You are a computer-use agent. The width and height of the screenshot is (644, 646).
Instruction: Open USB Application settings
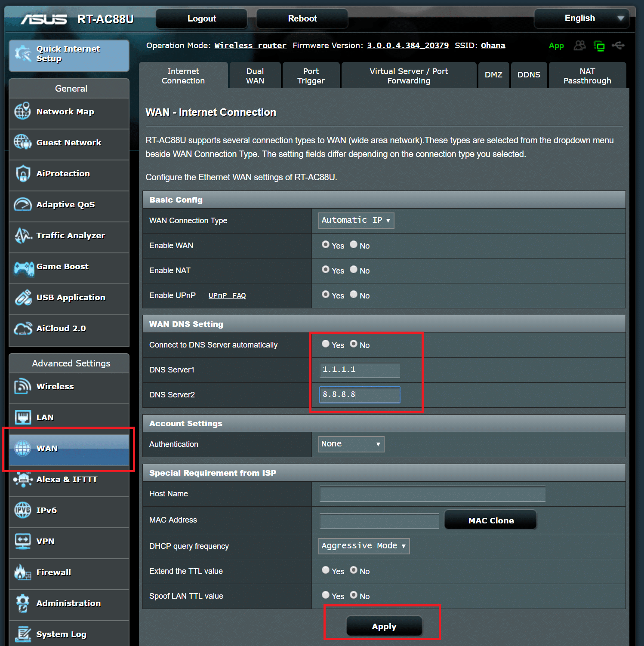click(x=70, y=297)
